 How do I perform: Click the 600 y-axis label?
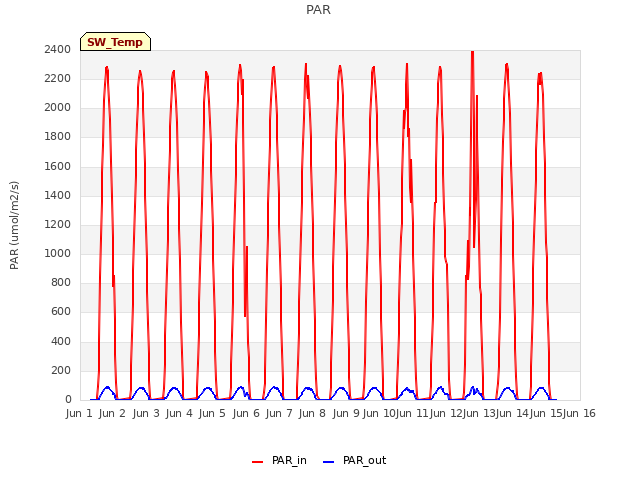[61, 312]
